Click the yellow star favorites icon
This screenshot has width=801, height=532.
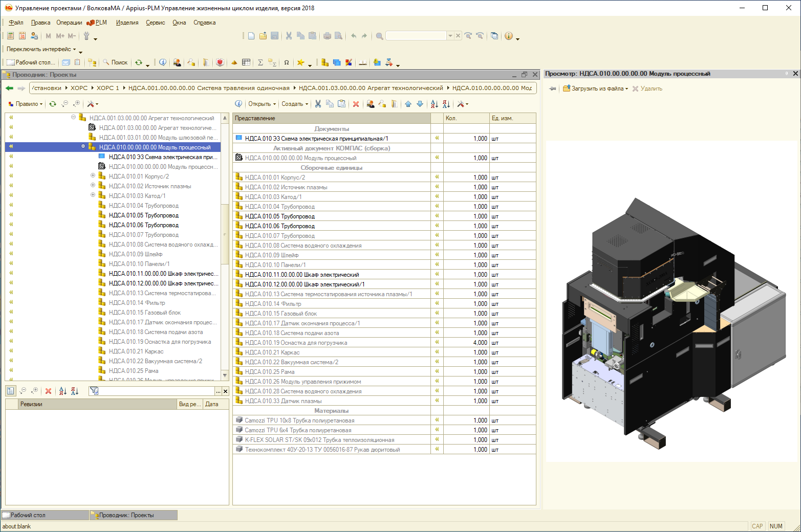[x=301, y=62]
